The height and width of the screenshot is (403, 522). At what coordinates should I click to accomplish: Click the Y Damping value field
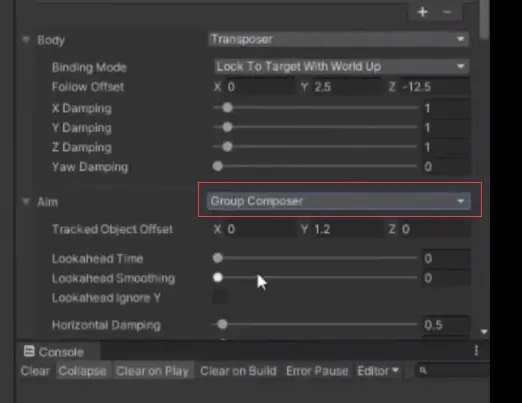click(446, 127)
